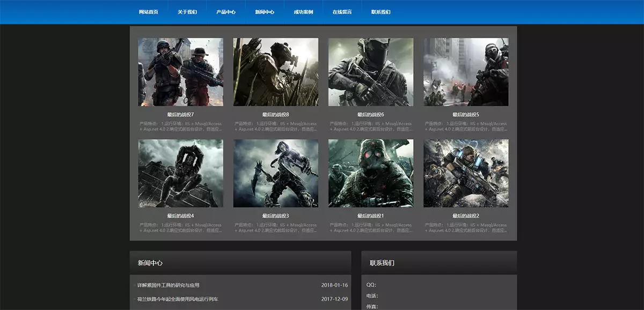Click the 最后的战役4 title link
The width and height of the screenshot is (644, 310).
pyautogui.click(x=180, y=216)
